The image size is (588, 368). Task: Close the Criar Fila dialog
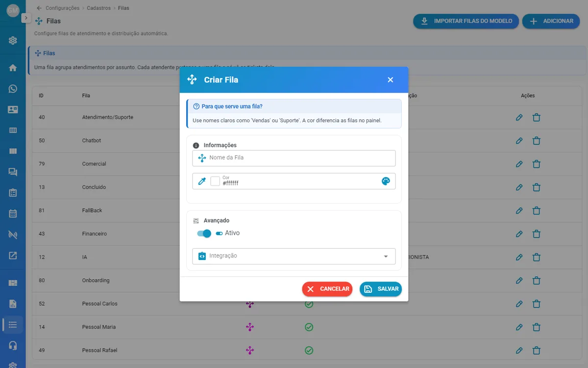(391, 79)
